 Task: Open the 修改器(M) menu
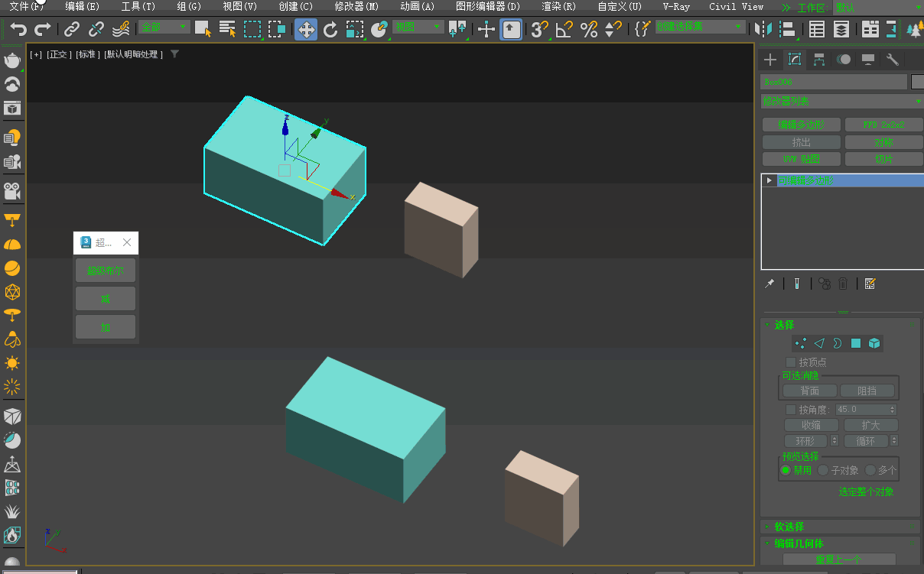pyautogui.click(x=356, y=6)
